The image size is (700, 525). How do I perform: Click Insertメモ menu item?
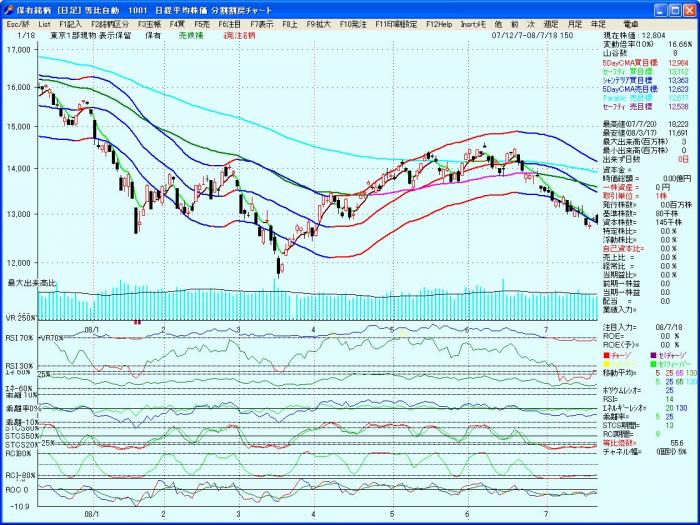click(x=473, y=25)
